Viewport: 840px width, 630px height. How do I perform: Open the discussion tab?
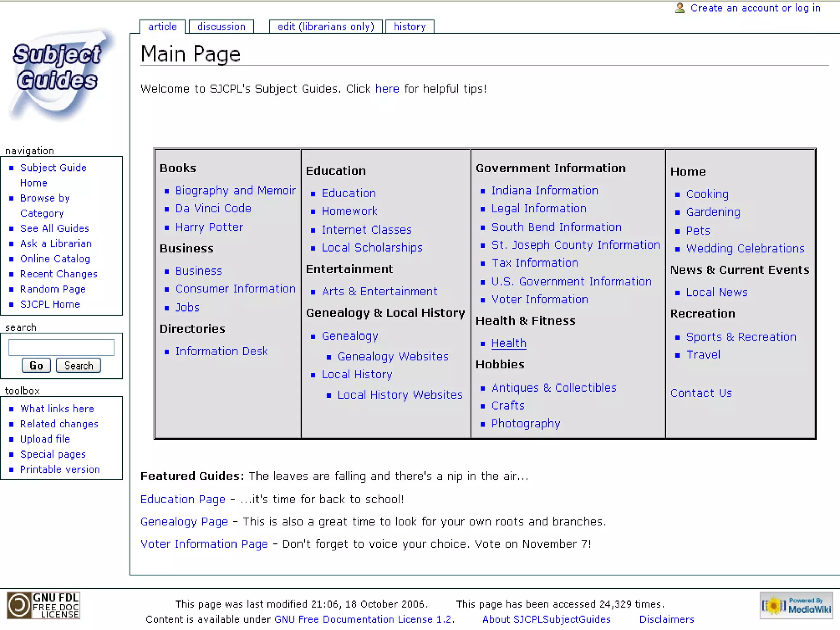[221, 27]
